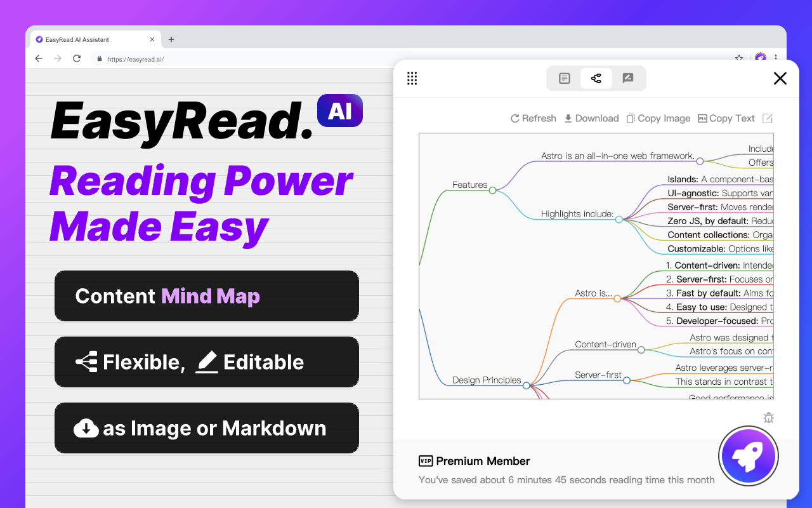This screenshot has height=508, width=812.
Task: Switch to the chat notes tab
Action: click(x=628, y=78)
